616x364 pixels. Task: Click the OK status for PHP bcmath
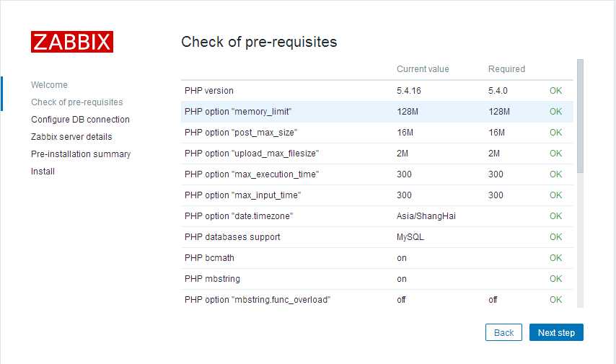click(555, 258)
